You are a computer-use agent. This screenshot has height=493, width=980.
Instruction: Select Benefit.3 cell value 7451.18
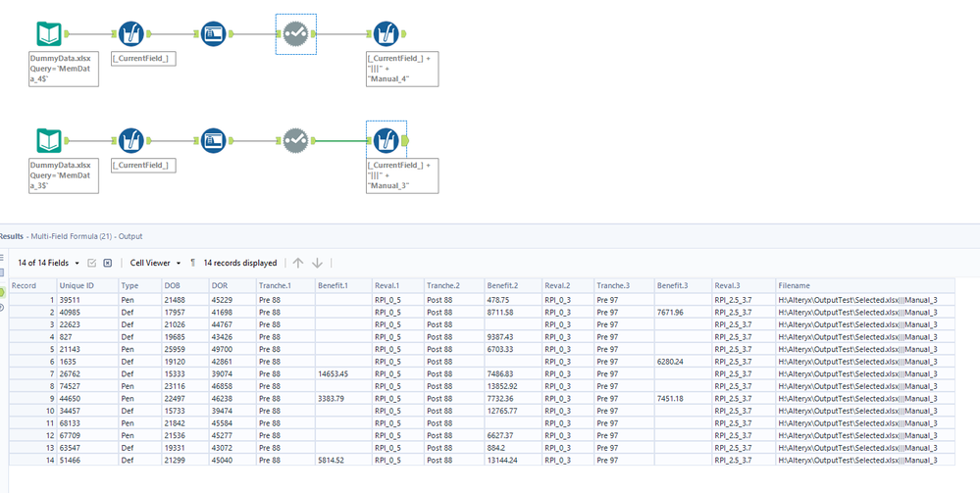[x=683, y=398]
